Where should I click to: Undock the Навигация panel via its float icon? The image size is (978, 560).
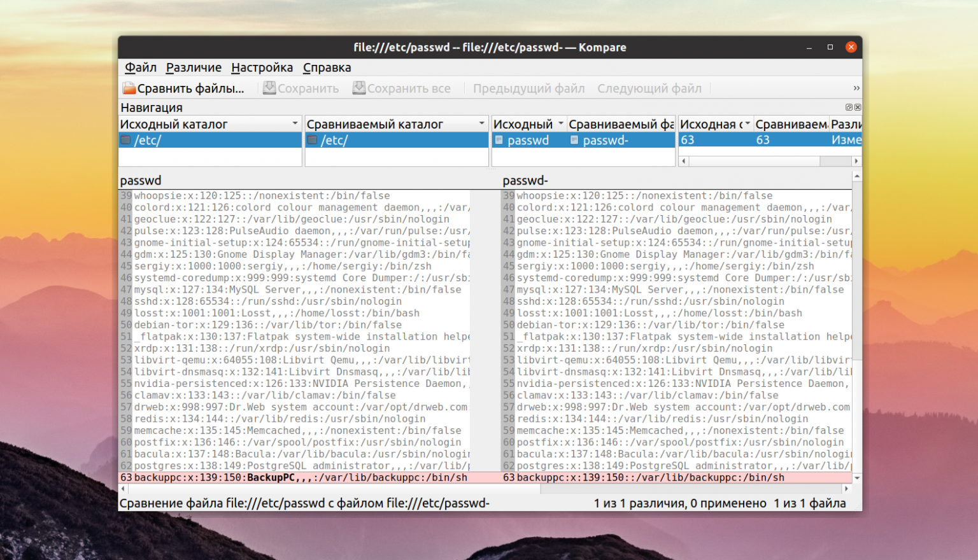click(849, 107)
